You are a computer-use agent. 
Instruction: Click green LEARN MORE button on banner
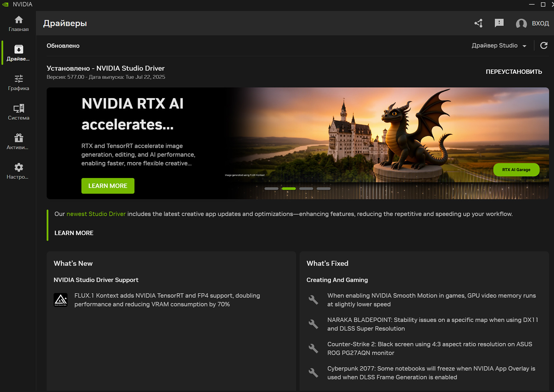coord(108,186)
